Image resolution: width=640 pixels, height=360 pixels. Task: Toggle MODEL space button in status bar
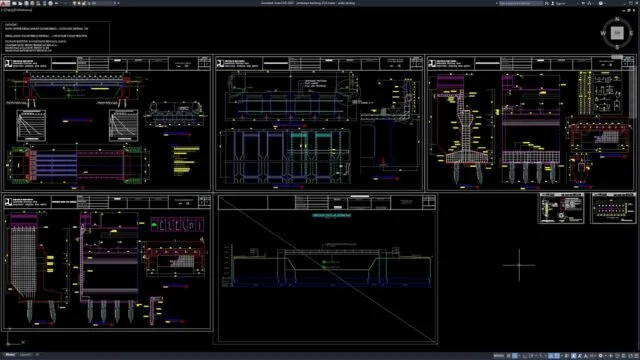click(499, 356)
